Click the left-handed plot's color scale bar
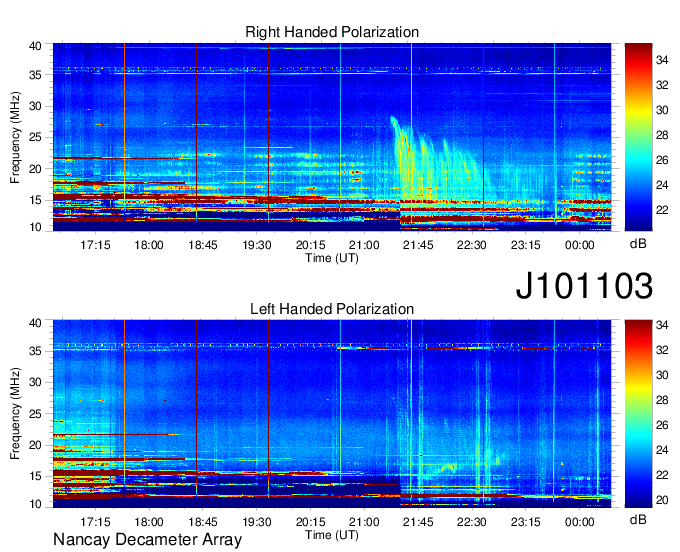This screenshot has height=552, width=680. coord(638,414)
